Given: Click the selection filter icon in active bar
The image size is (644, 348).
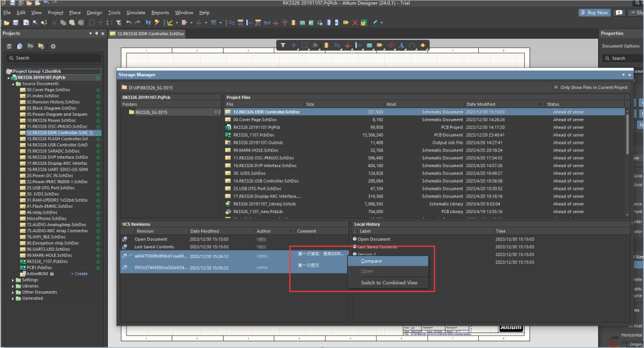Looking at the screenshot, I should (x=283, y=45).
